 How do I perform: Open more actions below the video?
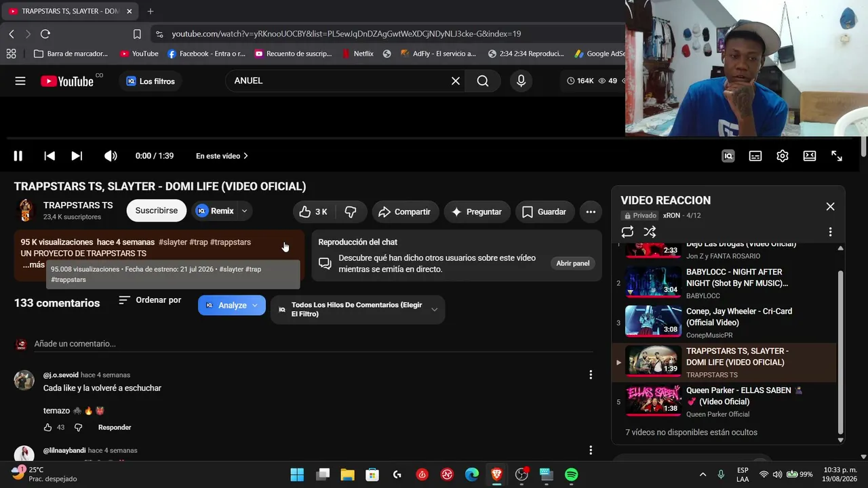coord(591,211)
